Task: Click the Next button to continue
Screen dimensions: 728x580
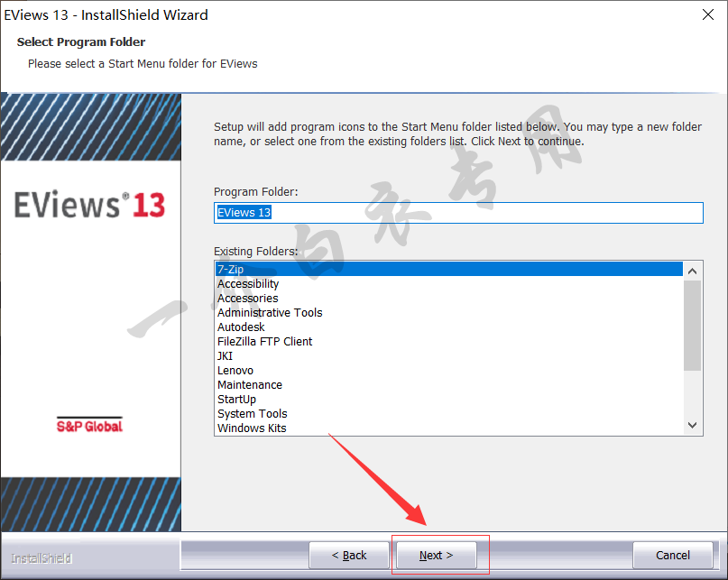Action: click(437, 555)
